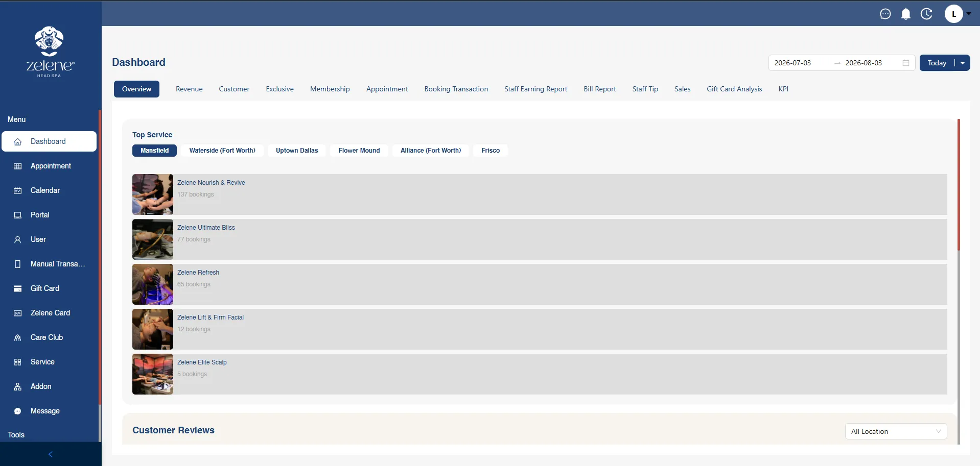Click the Service grid icon in sidebar

[18, 362]
